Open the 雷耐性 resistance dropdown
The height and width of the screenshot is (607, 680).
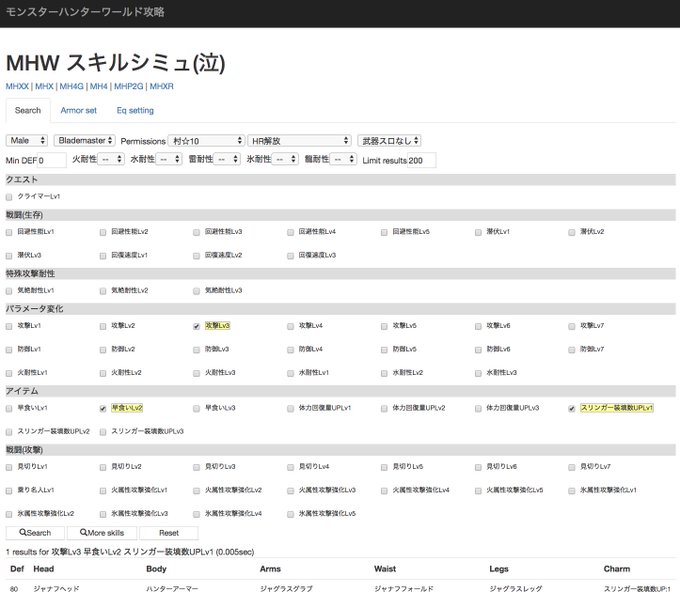227,160
